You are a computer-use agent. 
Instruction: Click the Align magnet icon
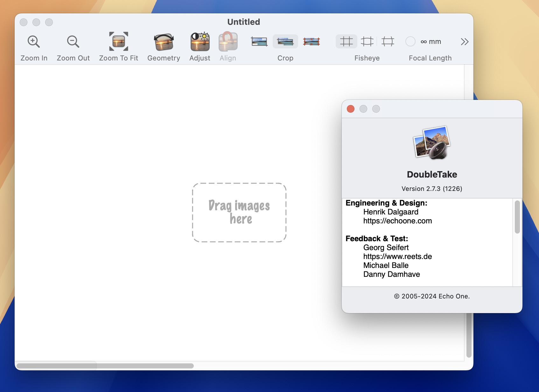(228, 42)
